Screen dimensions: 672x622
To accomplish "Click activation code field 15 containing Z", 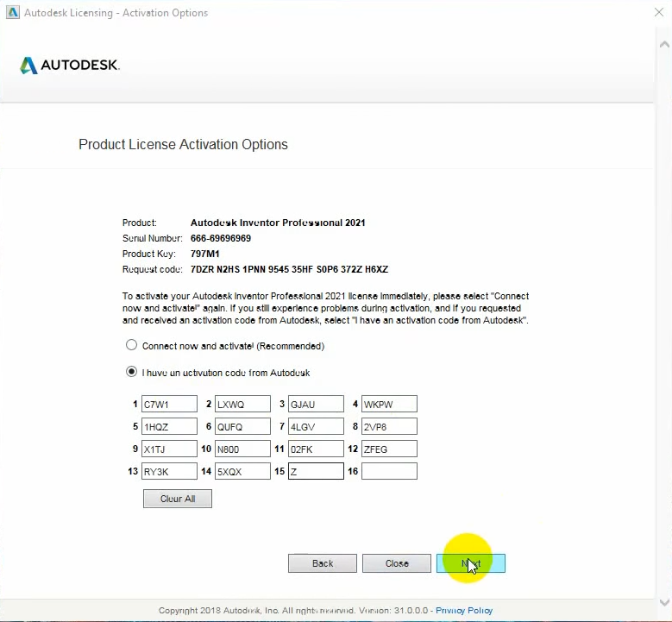I will point(316,471).
